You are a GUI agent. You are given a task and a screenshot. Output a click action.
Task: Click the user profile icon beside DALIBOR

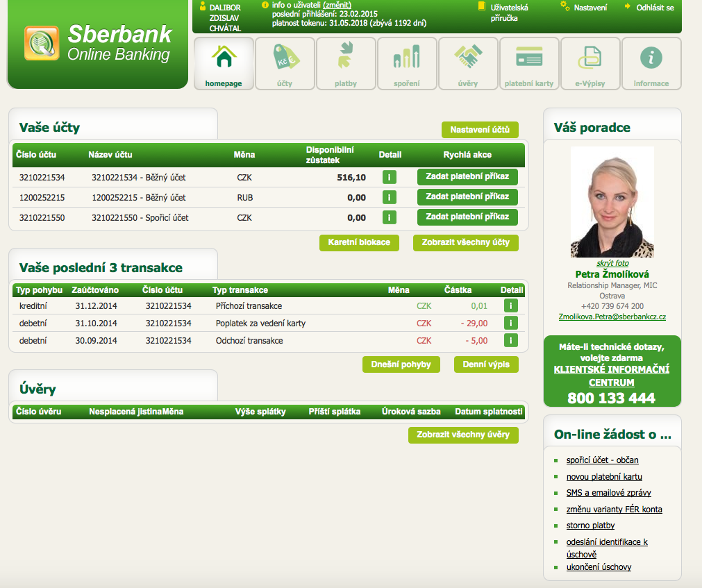click(203, 6)
